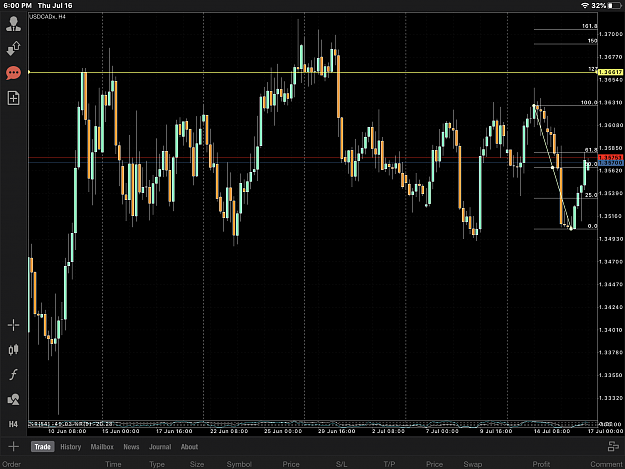
Task: Click the USDCADx, H4 chart title
Action: (x=47, y=17)
